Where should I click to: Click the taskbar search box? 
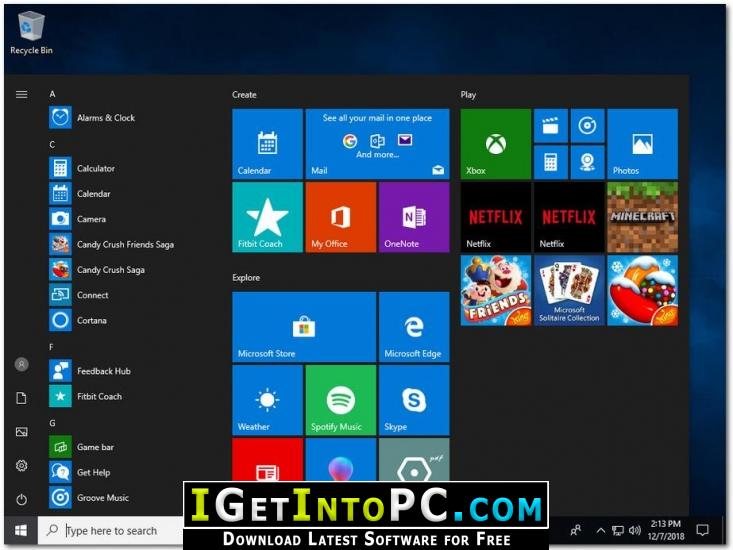point(110,530)
